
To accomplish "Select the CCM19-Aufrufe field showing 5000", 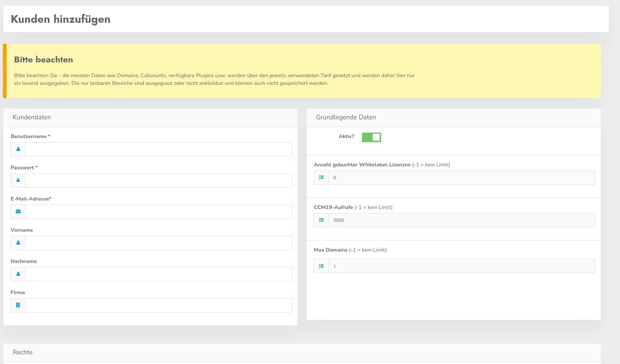I will coord(462,220).
